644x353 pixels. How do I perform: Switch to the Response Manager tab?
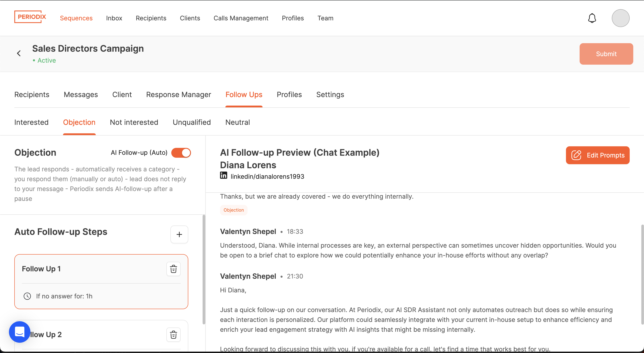pyautogui.click(x=178, y=95)
